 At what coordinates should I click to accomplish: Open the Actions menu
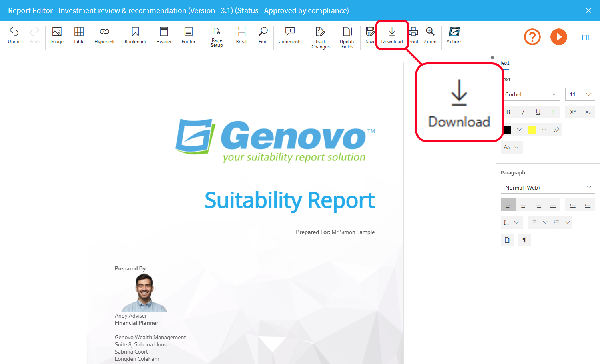pos(454,36)
